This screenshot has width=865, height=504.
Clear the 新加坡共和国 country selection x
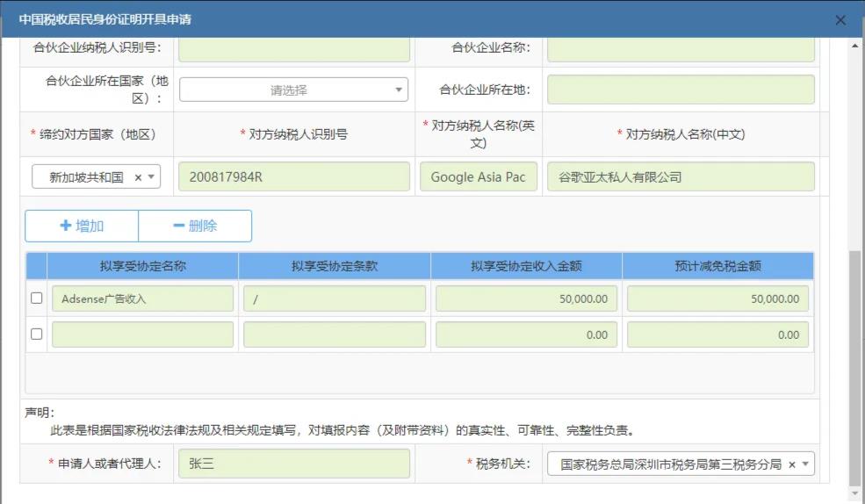(138, 177)
